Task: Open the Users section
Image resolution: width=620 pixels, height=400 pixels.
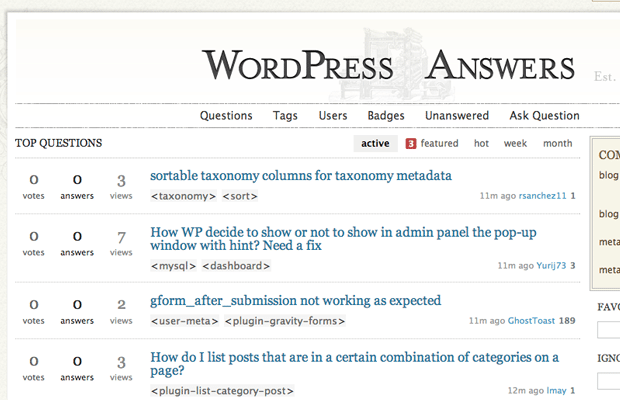Action: click(x=333, y=115)
